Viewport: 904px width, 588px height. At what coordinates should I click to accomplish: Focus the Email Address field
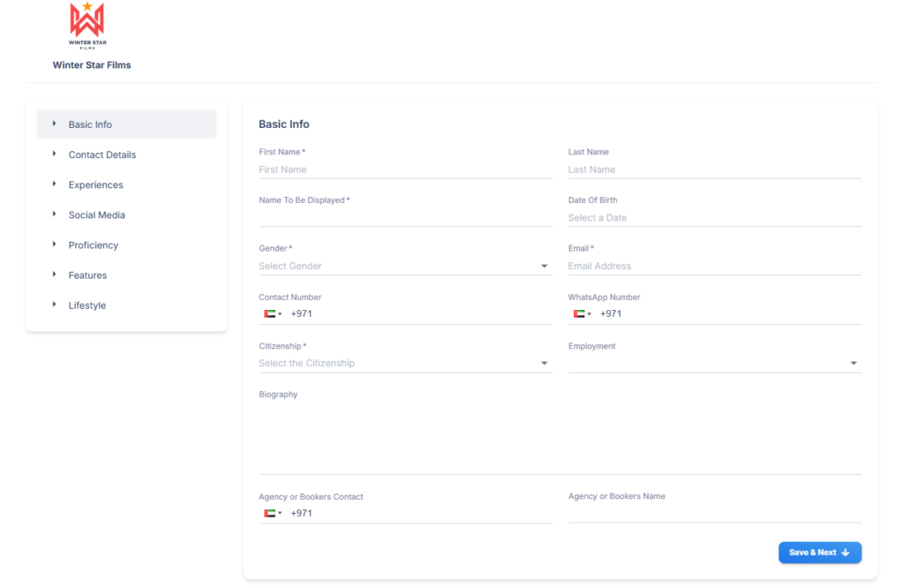click(713, 266)
